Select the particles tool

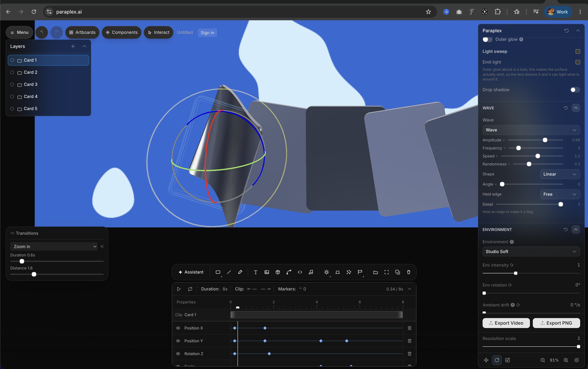[x=349, y=272]
